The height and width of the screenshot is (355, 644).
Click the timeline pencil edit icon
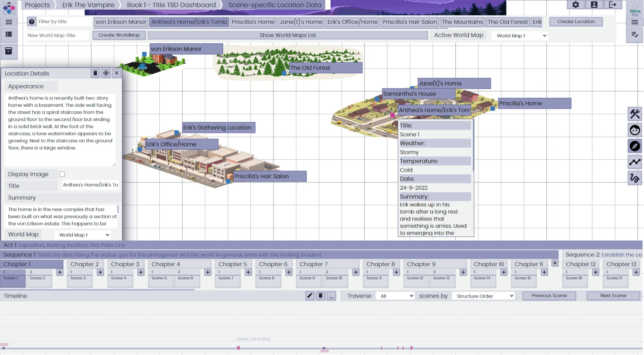click(310, 296)
